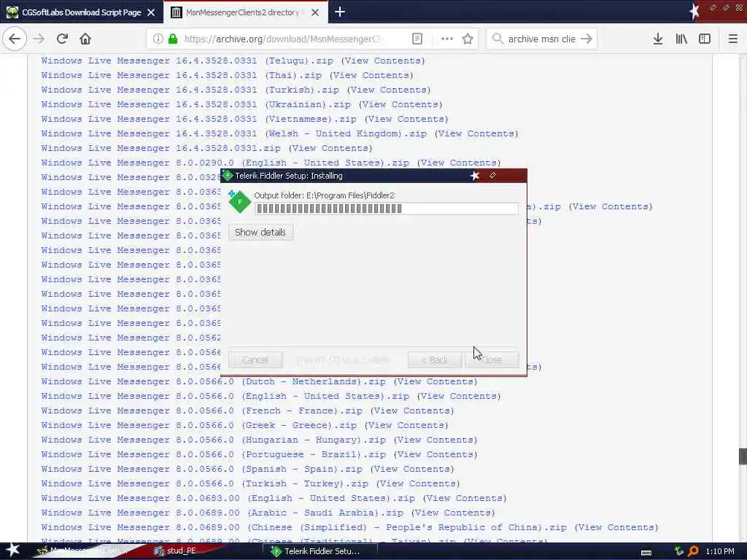This screenshot has height=560, width=747.
Task: Click the search box containing archive msn clie
Action: [541, 39]
